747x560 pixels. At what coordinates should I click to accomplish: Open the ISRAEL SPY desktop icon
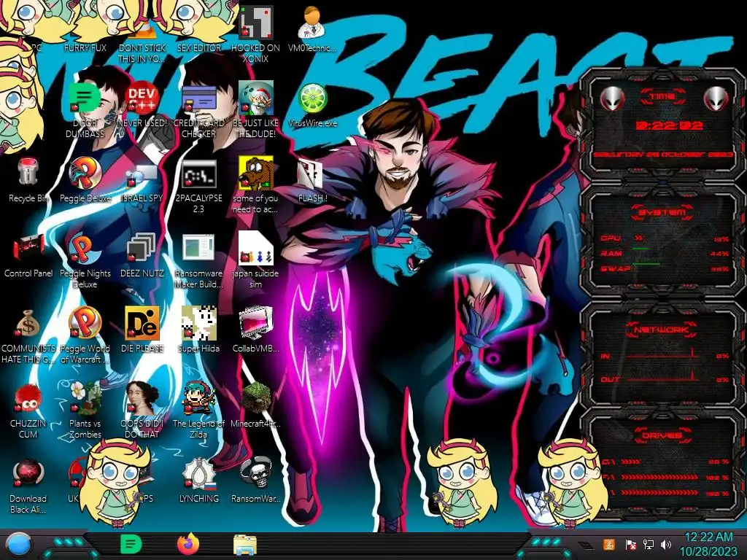(x=142, y=176)
